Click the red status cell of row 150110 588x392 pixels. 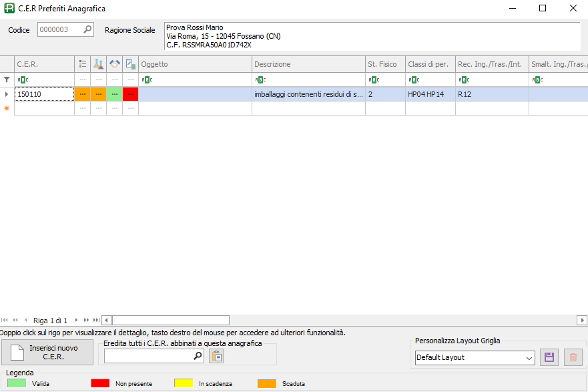coord(130,94)
